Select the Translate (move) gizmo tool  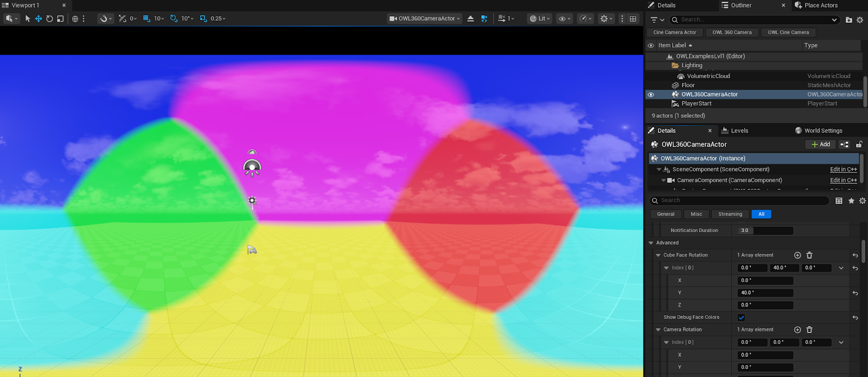point(39,18)
